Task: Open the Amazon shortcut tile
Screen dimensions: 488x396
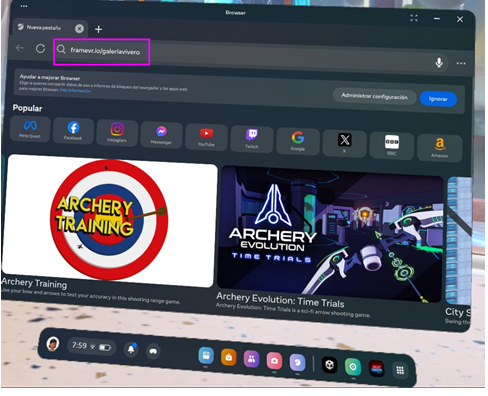Action: click(x=440, y=147)
